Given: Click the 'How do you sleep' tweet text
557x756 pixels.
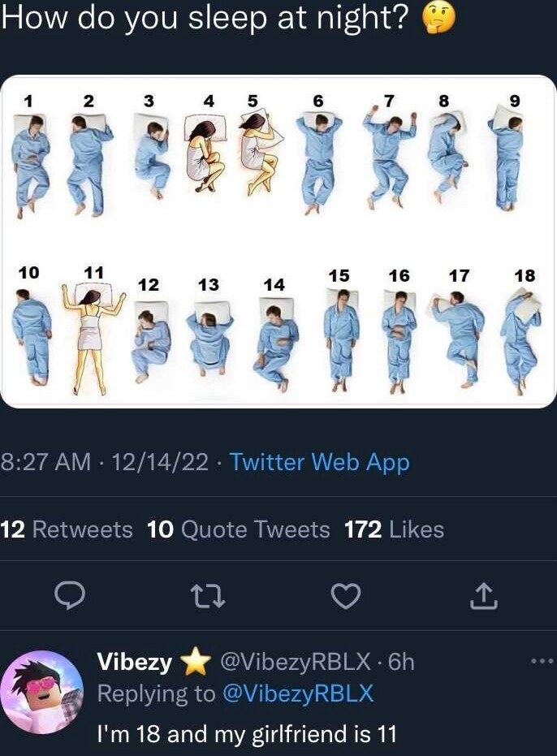Looking at the screenshot, I should click(x=205, y=18).
